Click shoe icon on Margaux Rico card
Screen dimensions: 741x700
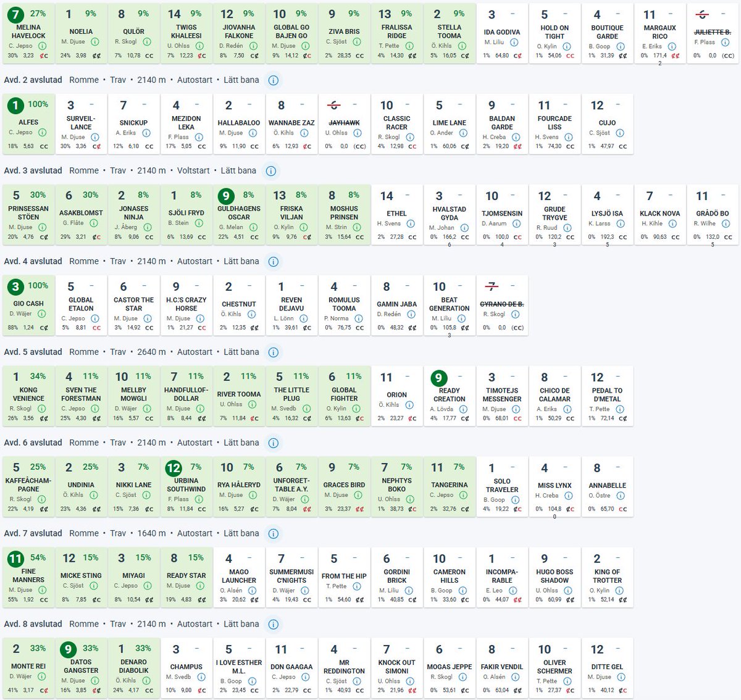pos(676,56)
